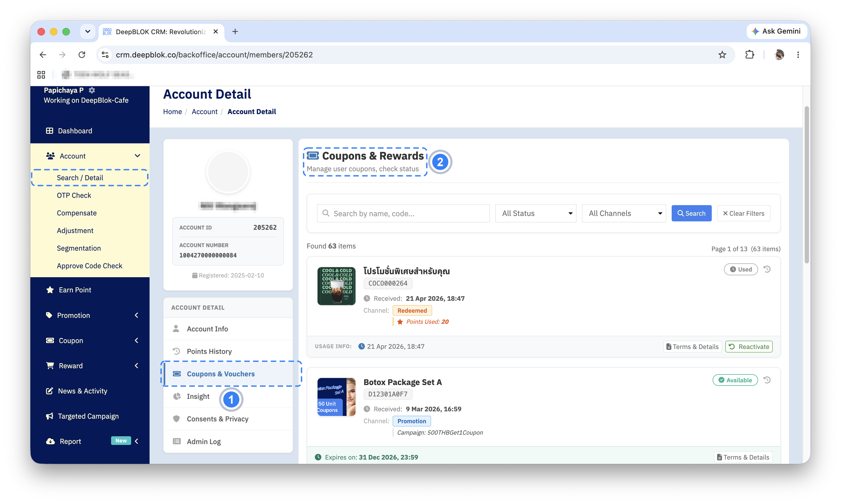The image size is (841, 504).
Task: Open Terms & Details for C0C0000264 coupon
Action: click(693, 347)
